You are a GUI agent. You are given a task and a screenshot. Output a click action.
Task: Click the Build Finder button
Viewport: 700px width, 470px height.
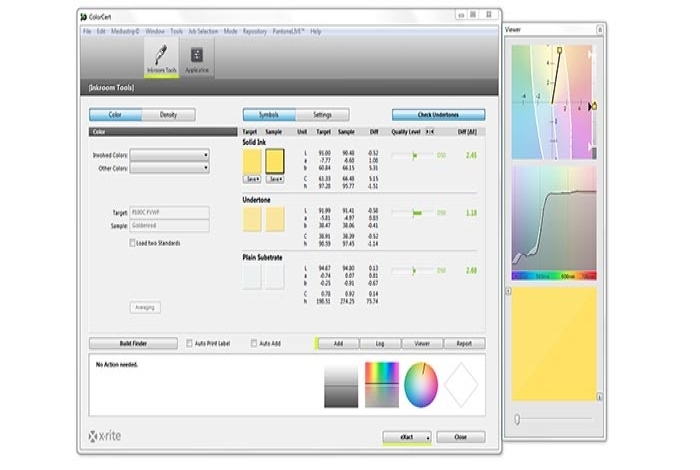(133, 343)
